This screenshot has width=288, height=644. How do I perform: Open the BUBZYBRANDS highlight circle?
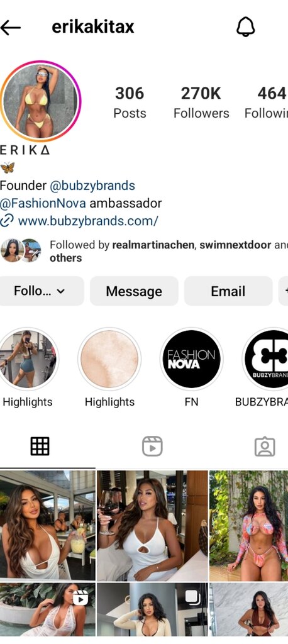click(266, 359)
